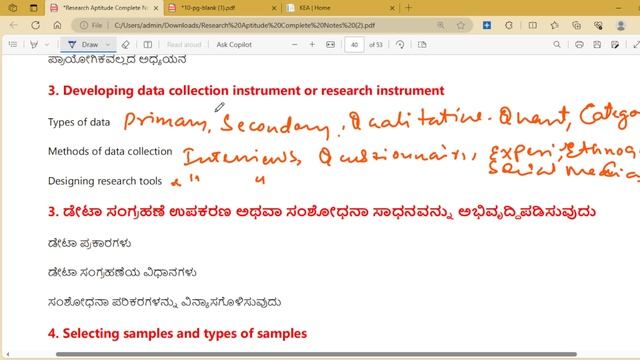Add this page to favorites star

(x=461, y=25)
